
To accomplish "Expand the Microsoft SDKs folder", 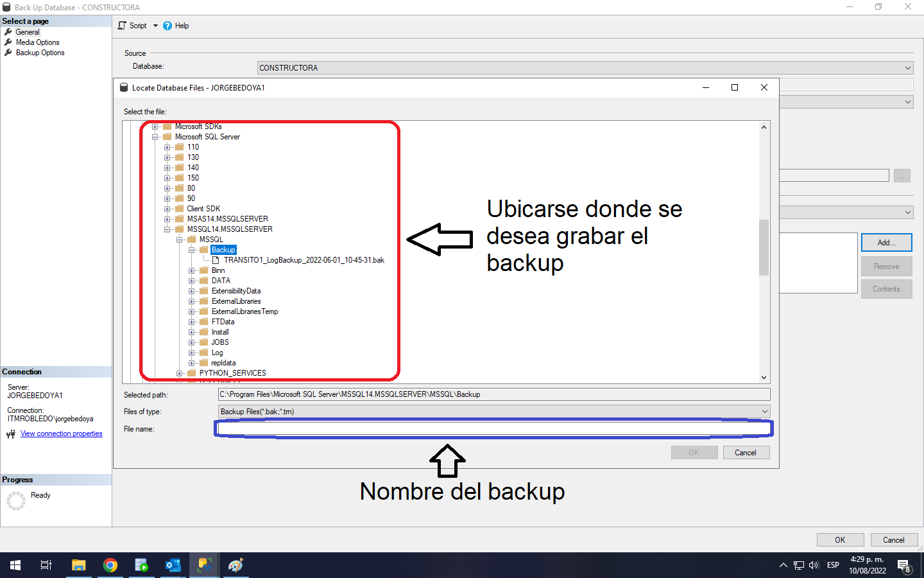I will [x=155, y=127].
